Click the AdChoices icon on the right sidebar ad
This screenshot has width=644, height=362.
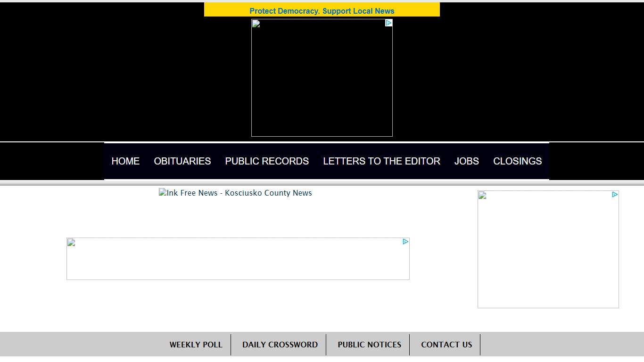pyautogui.click(x=615, y=195)
